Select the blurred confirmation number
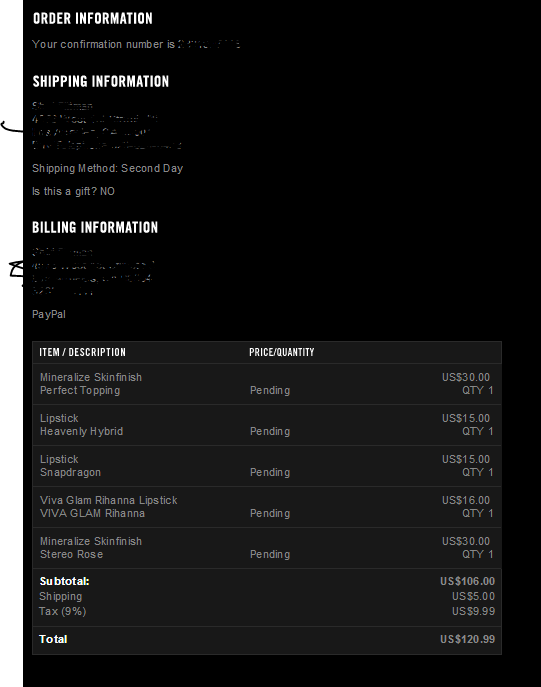This screenshot has height=687, width=541. (x=209, y=44)
